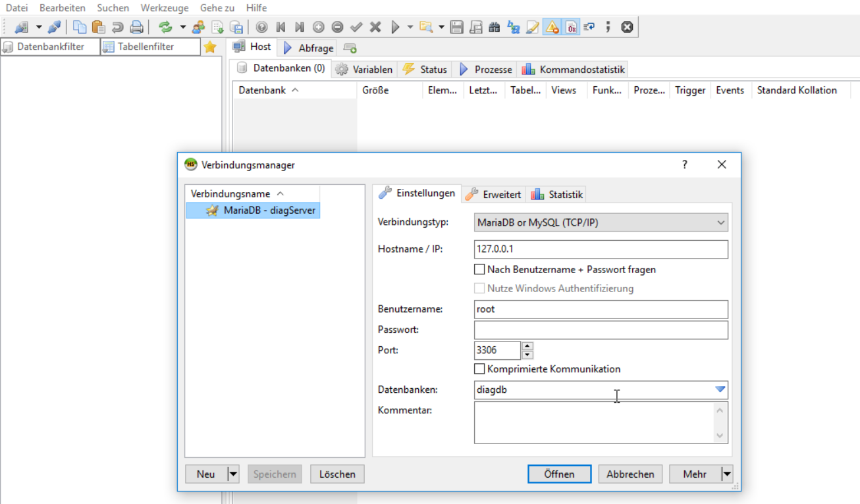Open dropdown arrow beside refresh icon
This screenshot has width=860, height=504.
coord(182,27)
